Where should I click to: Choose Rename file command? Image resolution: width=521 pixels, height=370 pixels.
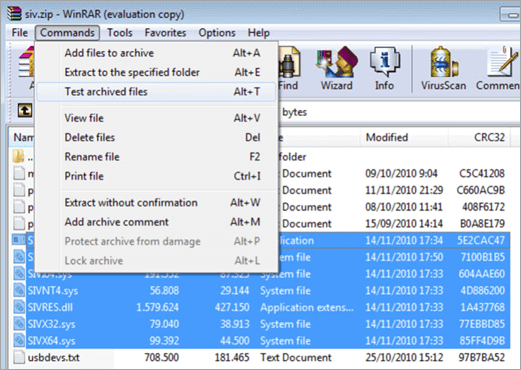(156, 157)
